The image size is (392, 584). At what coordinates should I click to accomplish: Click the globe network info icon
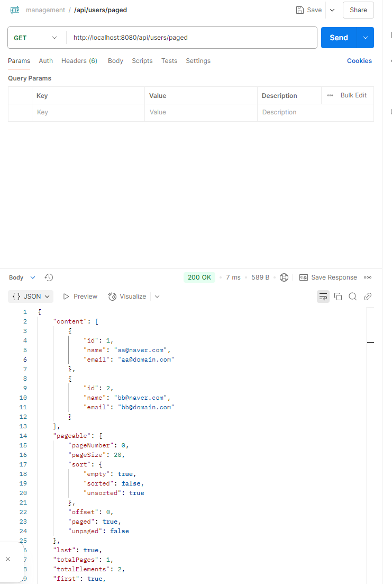tap(284, 277)
